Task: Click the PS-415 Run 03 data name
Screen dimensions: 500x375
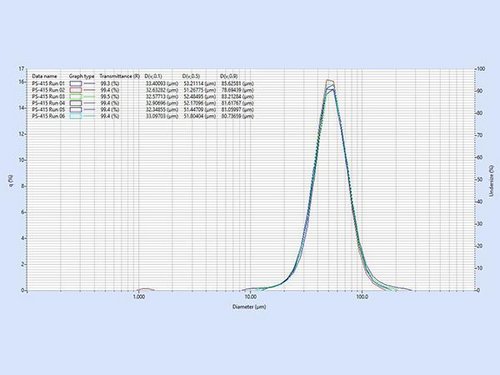Action: [48, 96]
